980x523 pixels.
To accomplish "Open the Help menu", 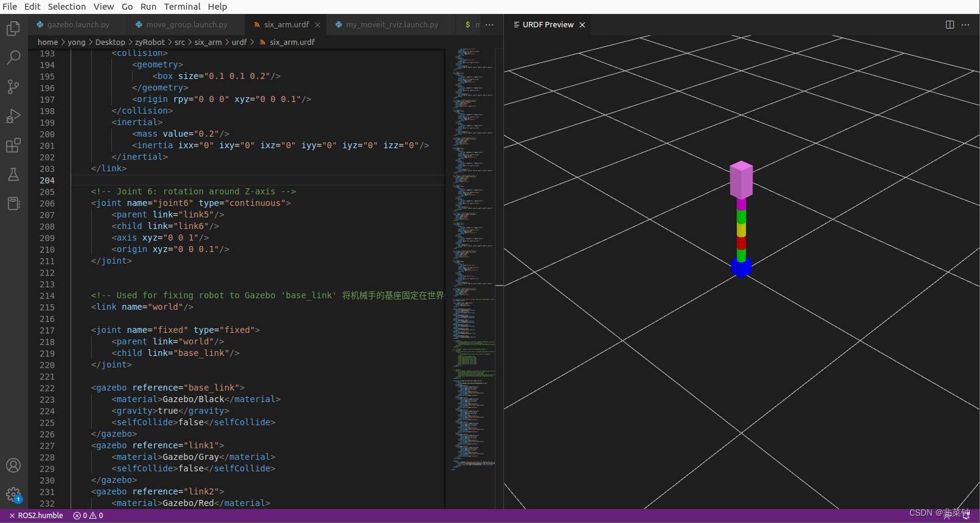I will [x=218, y=7].
